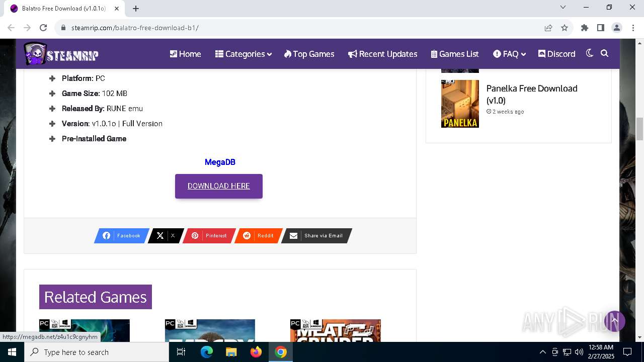The image size is (644, 362).
Task: Click the SteamRIP logo
Action: [61, 54]
